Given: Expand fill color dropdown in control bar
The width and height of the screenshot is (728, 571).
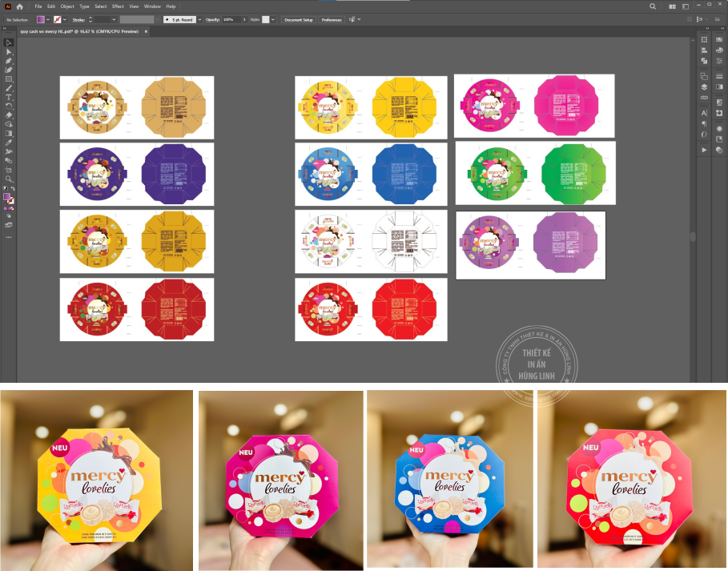Looking at the screenshot, I should [x=48, y=19].
